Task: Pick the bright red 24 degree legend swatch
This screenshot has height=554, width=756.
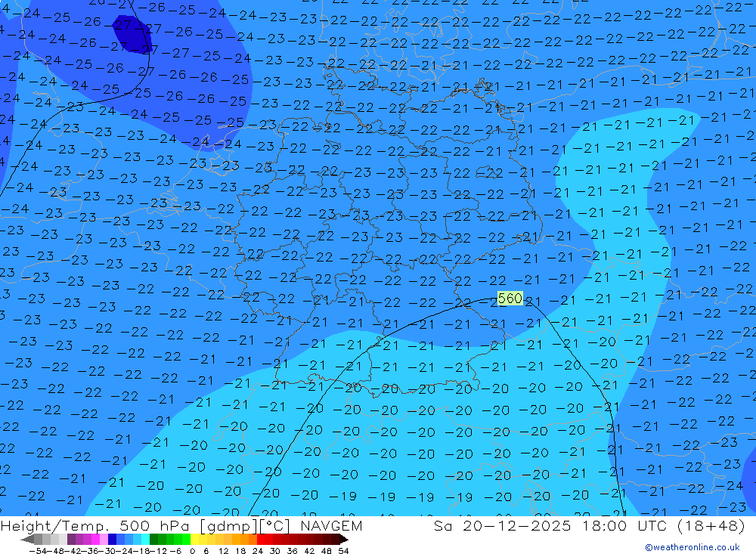Action: point(261,539)
